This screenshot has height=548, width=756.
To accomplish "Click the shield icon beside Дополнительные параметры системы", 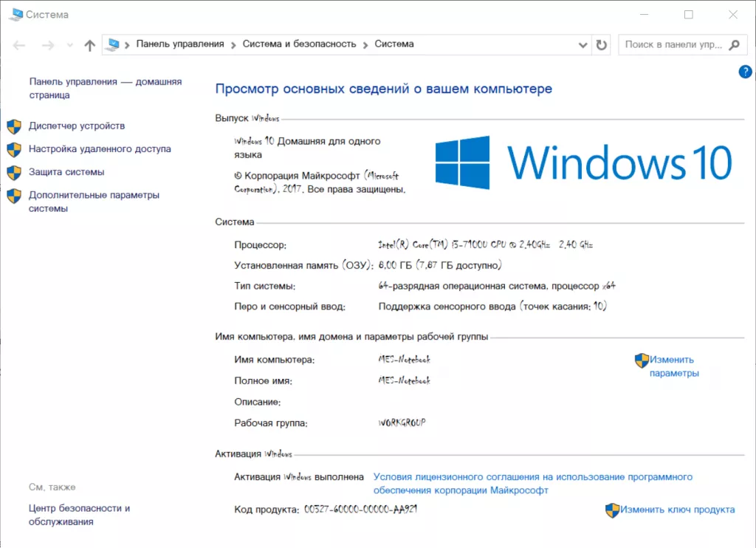I will (x=15, y=196).
